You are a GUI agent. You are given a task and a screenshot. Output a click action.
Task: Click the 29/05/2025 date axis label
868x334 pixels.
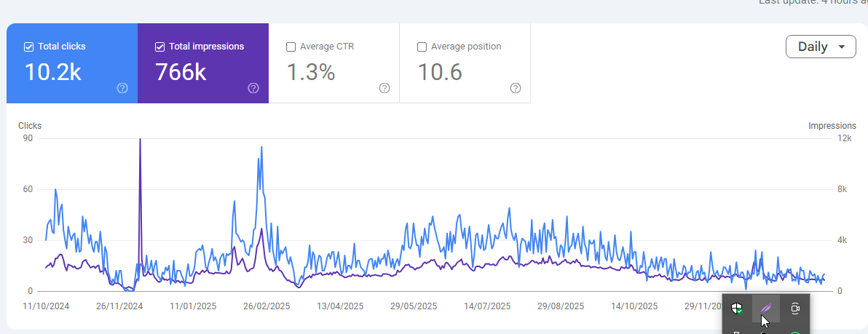[414, 306]
